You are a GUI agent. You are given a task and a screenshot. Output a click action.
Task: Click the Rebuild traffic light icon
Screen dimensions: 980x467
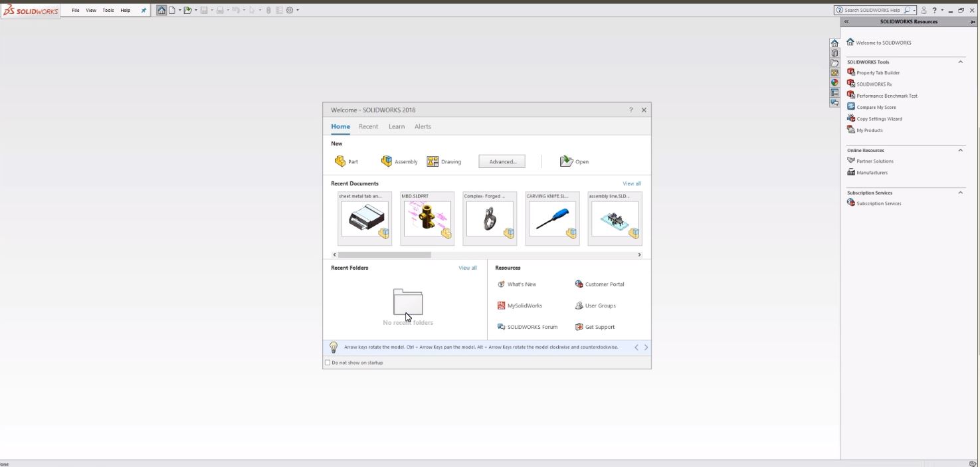coord(268,10)
